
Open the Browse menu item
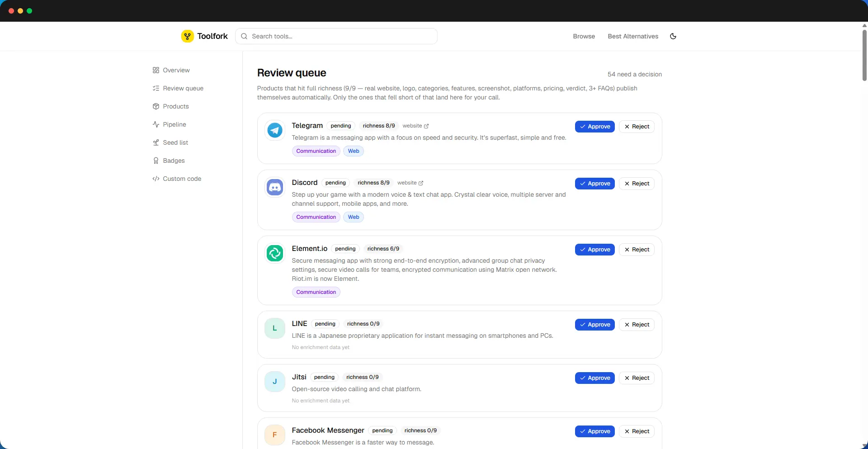point(584,36)
